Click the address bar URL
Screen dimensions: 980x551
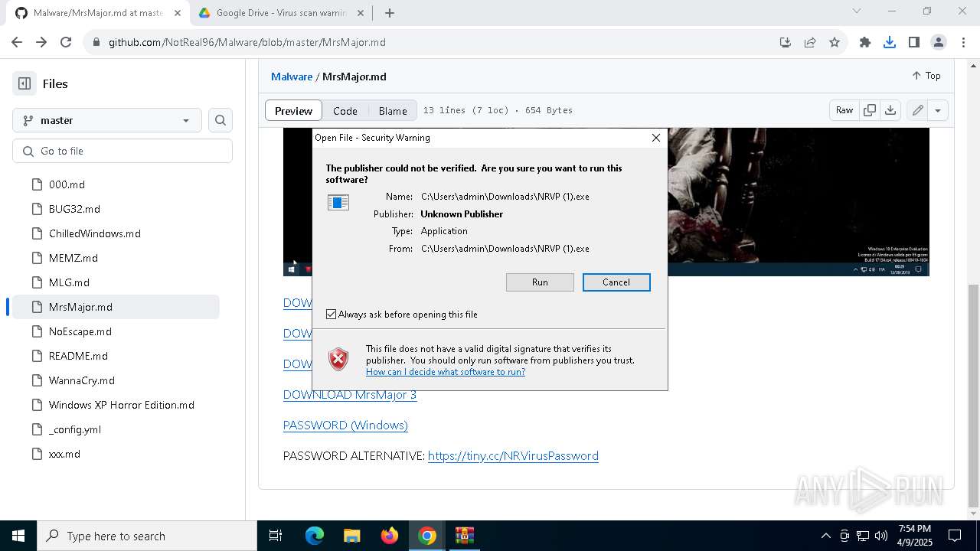[247, 43]
